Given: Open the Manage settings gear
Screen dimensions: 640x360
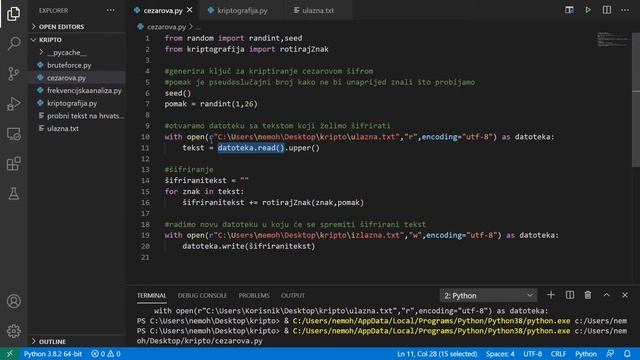Looking at the screenshot, I should click(13, 331).
